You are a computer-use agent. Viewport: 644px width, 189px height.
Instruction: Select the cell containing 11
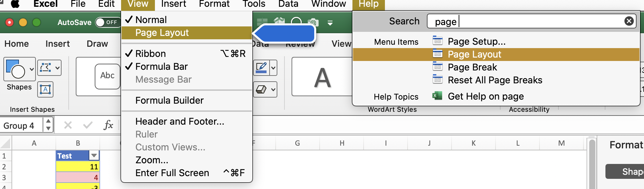[78, 167]
